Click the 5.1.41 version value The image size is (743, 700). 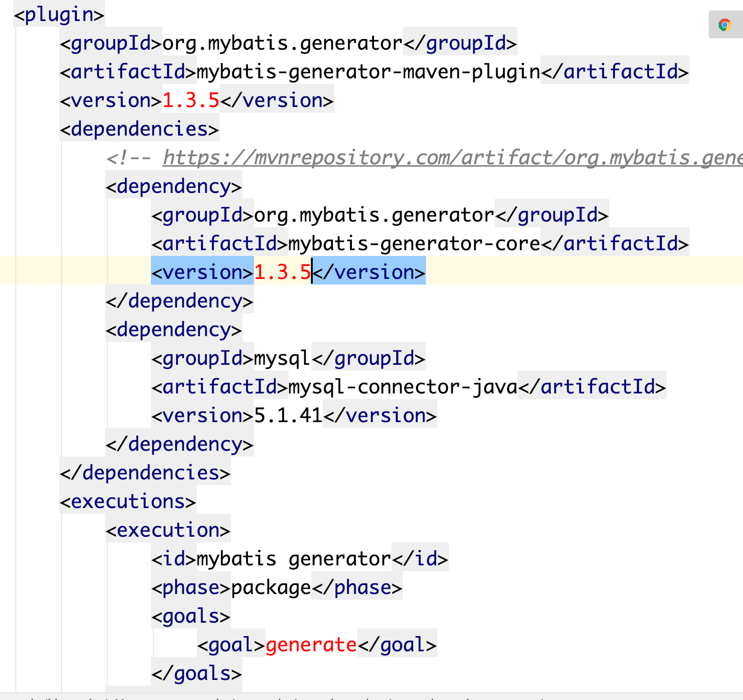[x=288, y=416]
